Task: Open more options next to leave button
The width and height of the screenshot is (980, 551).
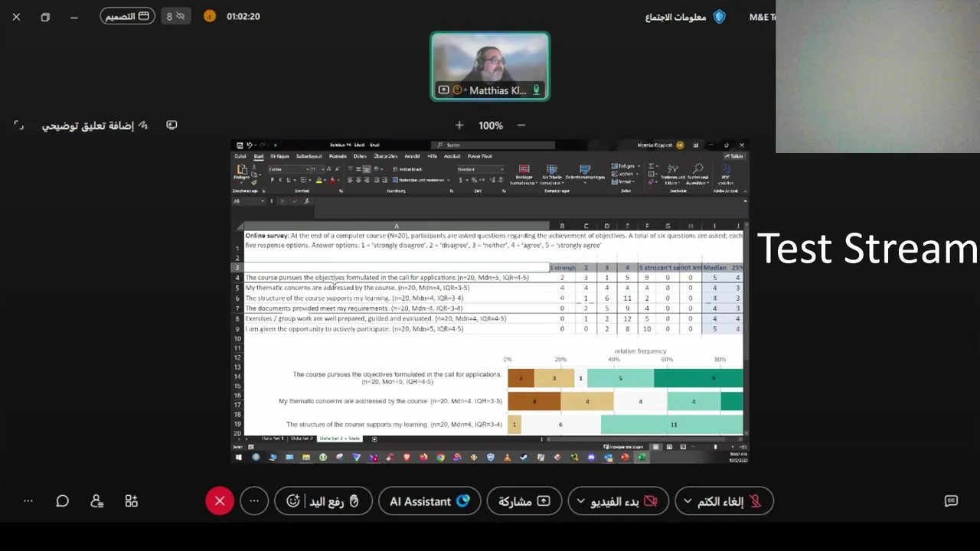Action: [x=254, y=500]
